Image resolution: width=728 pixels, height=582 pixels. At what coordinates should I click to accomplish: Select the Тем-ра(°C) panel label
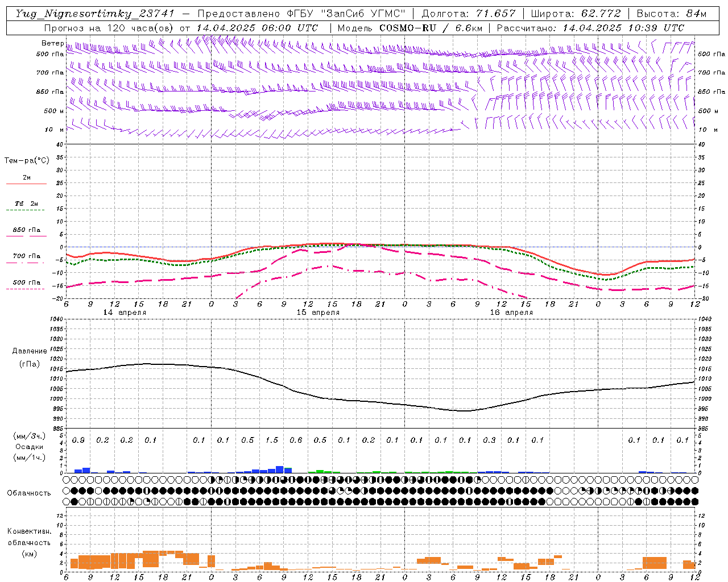27,160
